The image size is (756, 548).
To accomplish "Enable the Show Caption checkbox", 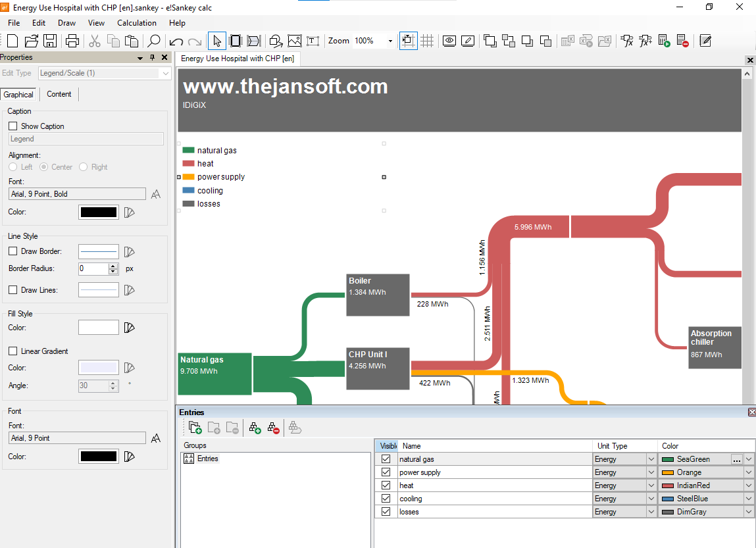I will pos(13,126).
